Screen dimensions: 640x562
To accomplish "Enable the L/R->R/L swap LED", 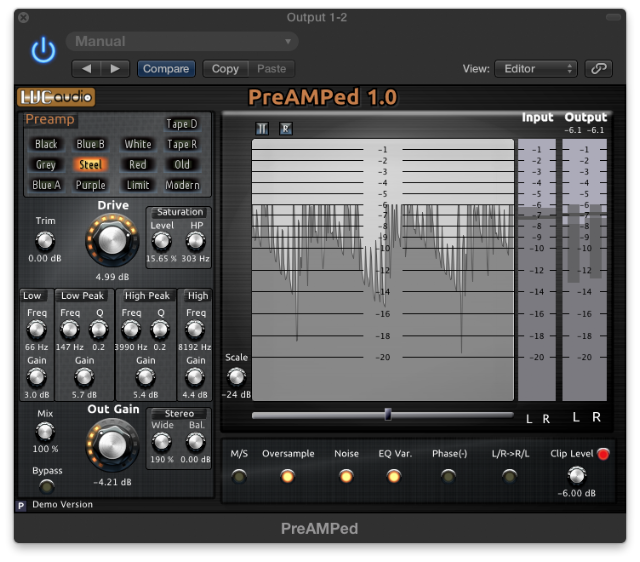I will tap(509, 476).
